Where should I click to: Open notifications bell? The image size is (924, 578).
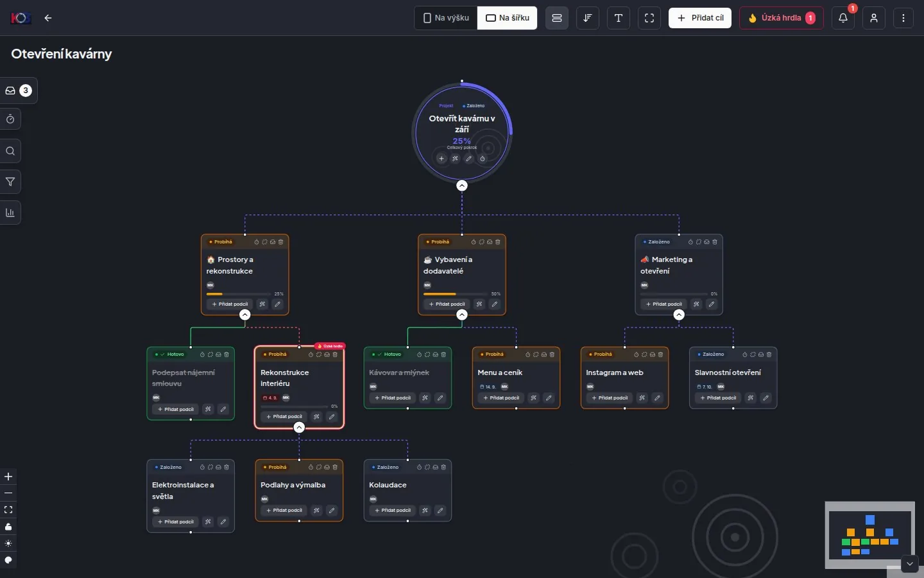point(843,18)
